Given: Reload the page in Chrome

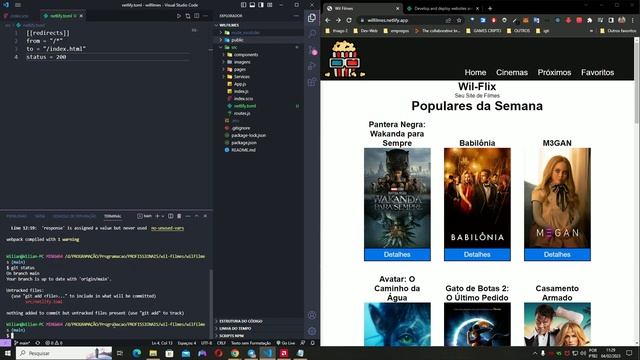Looking at the screenshot, I should pyautogui.click(x=349, y=20).
